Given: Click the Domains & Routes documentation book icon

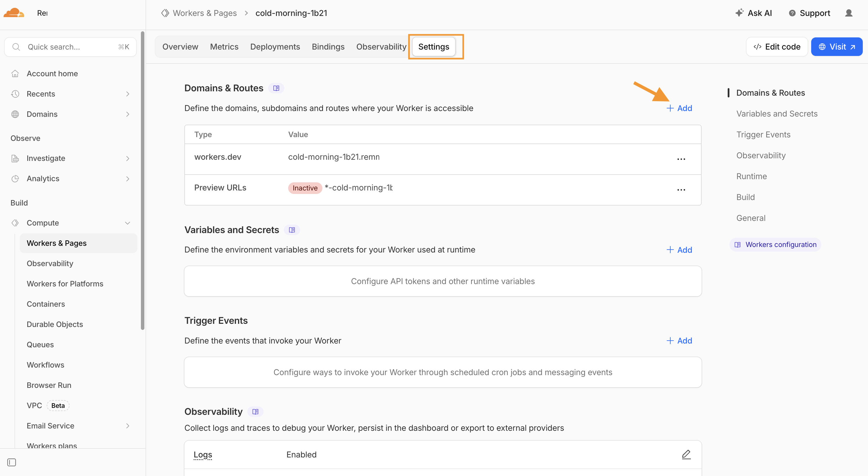Looking at the screenshot, I should (276, 88).
